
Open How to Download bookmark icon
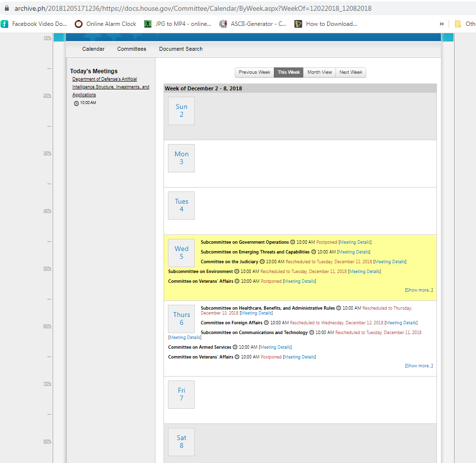298,24
